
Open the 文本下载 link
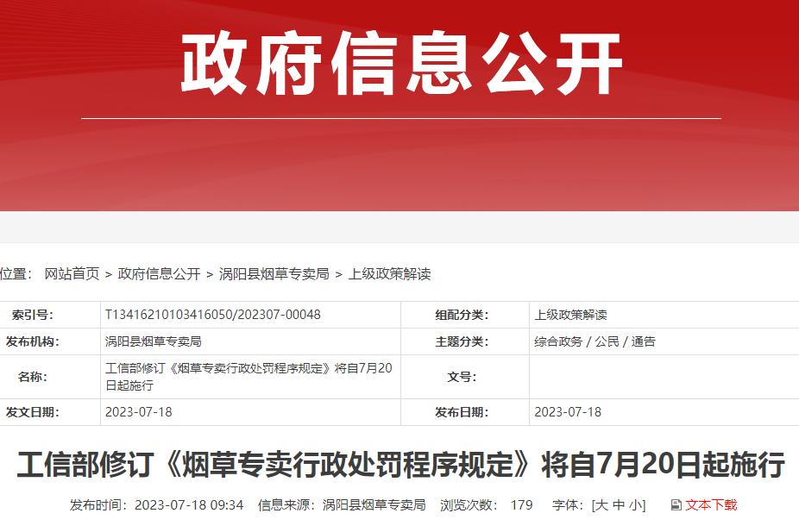[x=711, y=505]
